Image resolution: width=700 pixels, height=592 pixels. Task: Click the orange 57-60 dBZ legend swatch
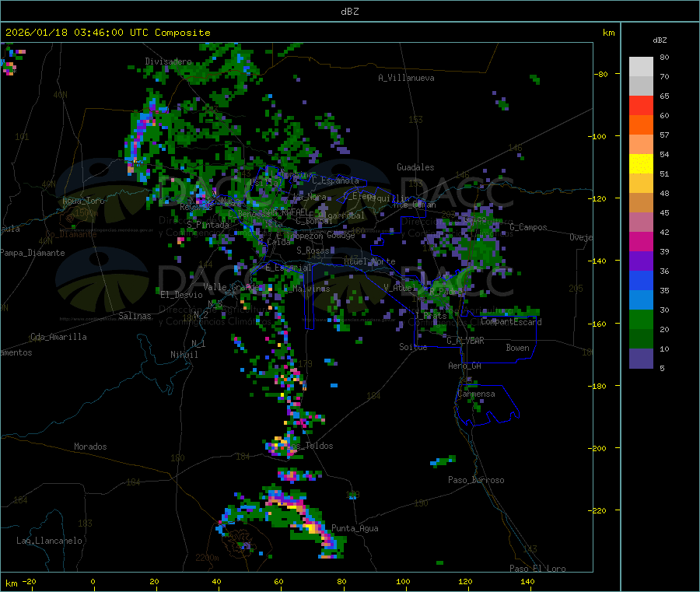pyautogui.click(x=641, y=125)
